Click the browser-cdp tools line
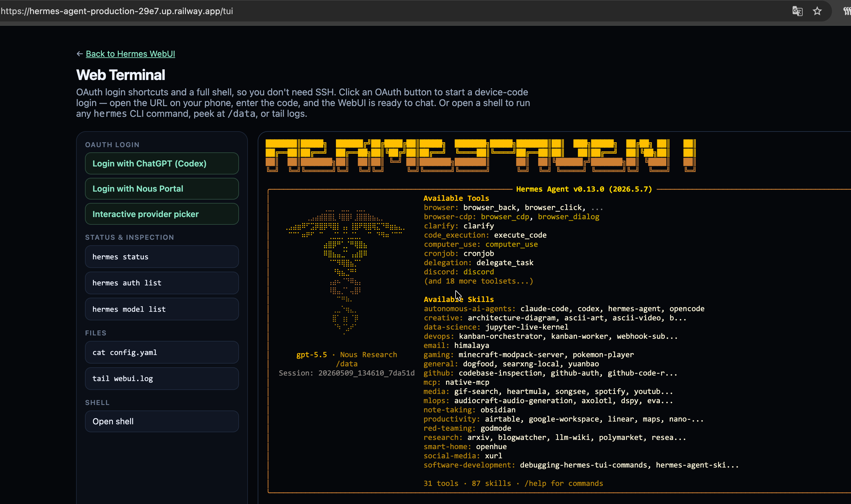This screenshot has height=504, width=851. [x=511, y=217]
